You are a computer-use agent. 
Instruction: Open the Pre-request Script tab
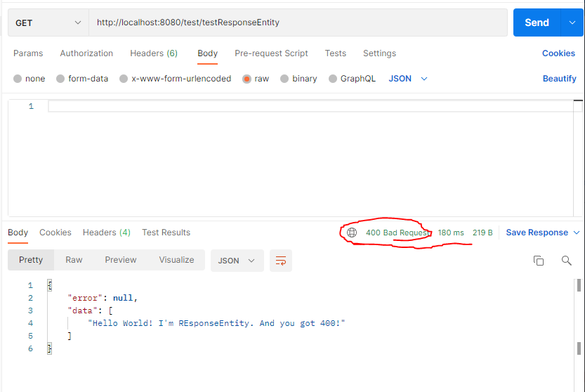271,53
